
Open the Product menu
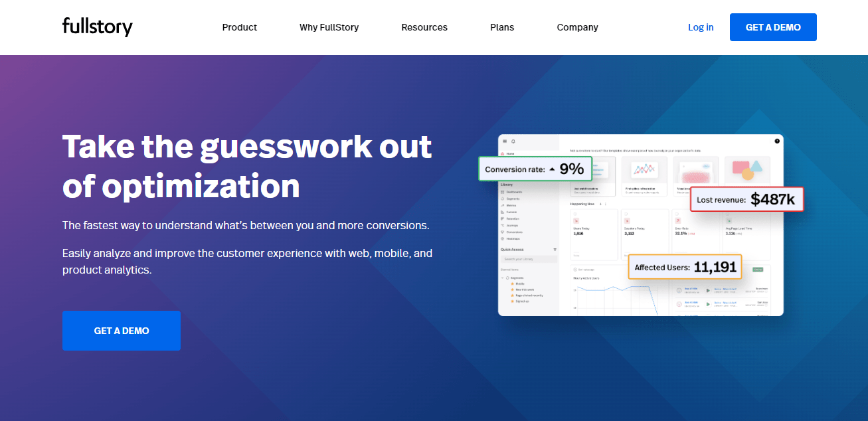[x=239, y=27]
